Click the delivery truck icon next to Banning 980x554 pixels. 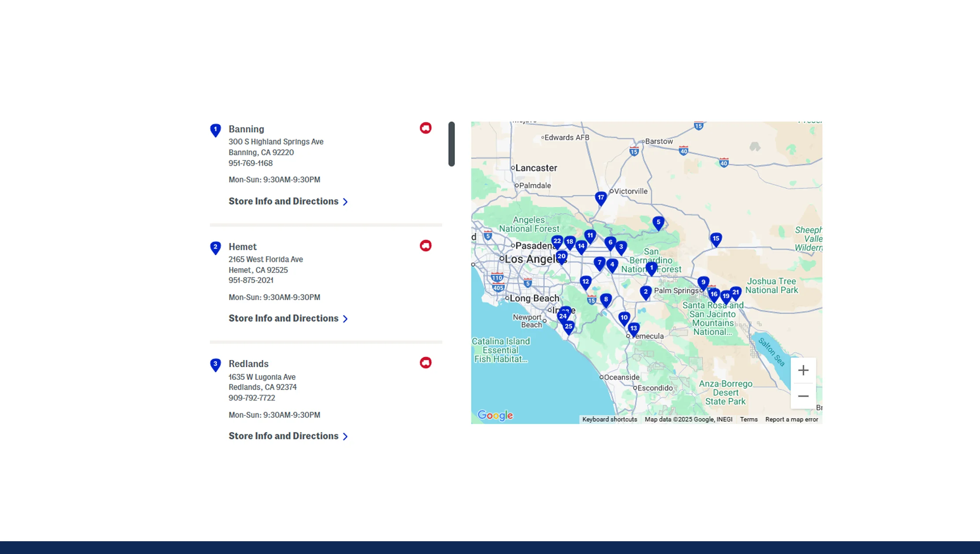(425, 128)
